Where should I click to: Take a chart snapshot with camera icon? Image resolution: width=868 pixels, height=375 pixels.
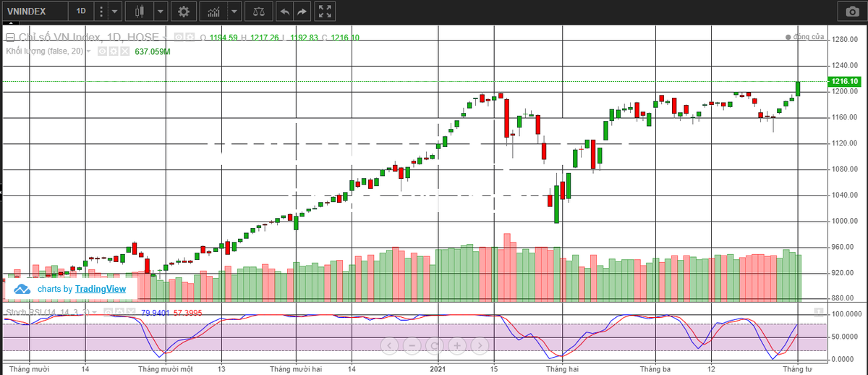coord(851,11)
